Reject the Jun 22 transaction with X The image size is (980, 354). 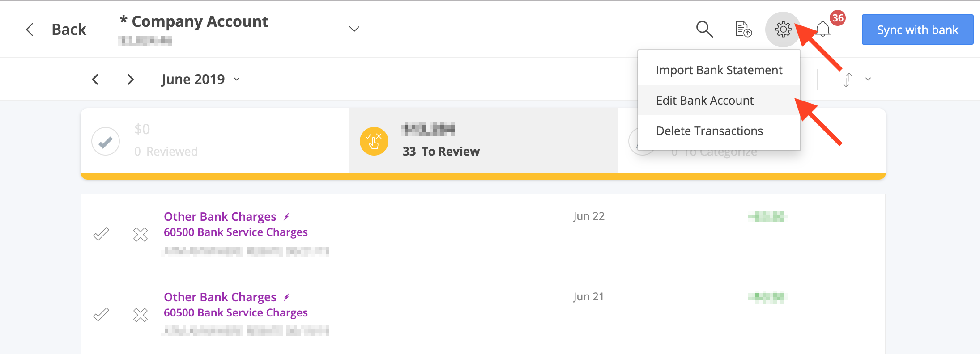click(x=141, y=234)
